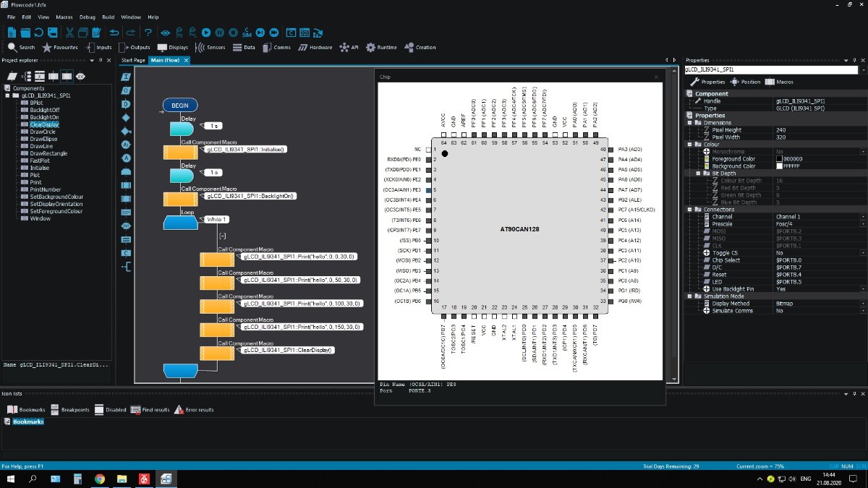Collapse the Colour property group
The image size is (868, 488).
point(689,144)
